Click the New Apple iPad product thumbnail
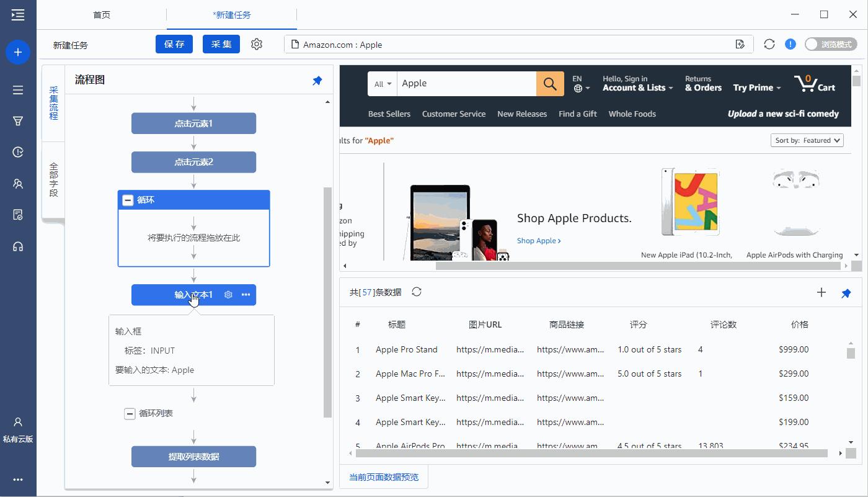The height and width of the screenshot is (497, 868). pos(690,202)
